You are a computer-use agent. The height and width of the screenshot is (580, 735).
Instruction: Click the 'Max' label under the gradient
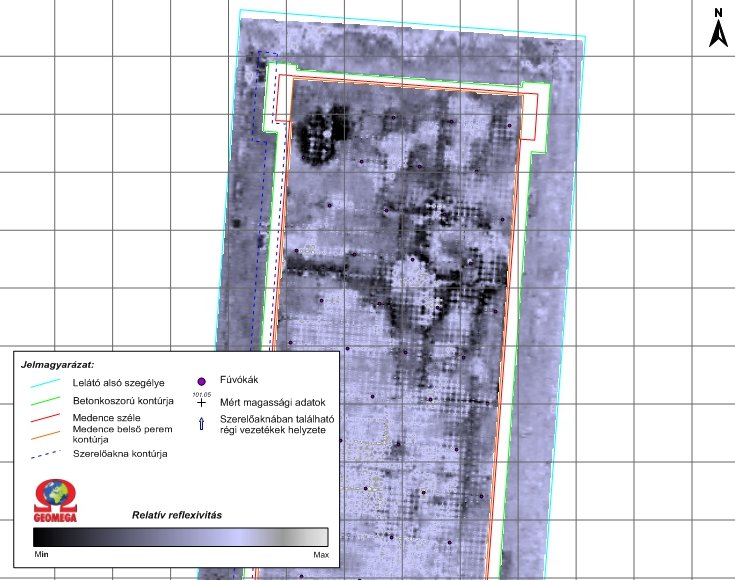(321, 555)
